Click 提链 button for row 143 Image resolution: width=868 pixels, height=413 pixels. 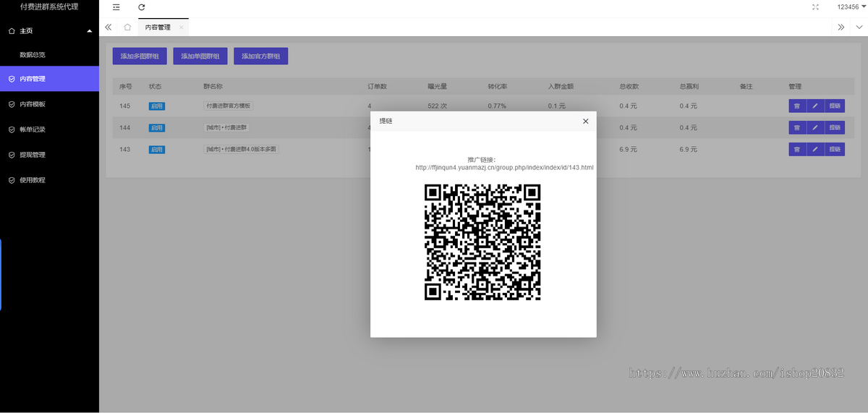(835, 150)
